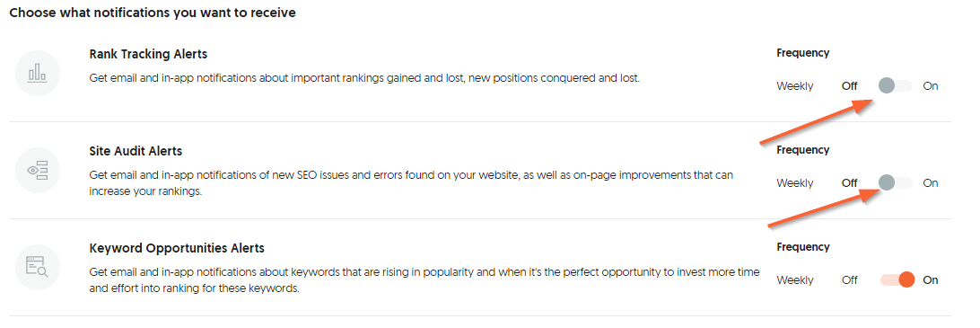This screenshot has height=328, width=980.
Task: Choose Off label for Keyword Opportunities Alerts
Action: point(849,280)
